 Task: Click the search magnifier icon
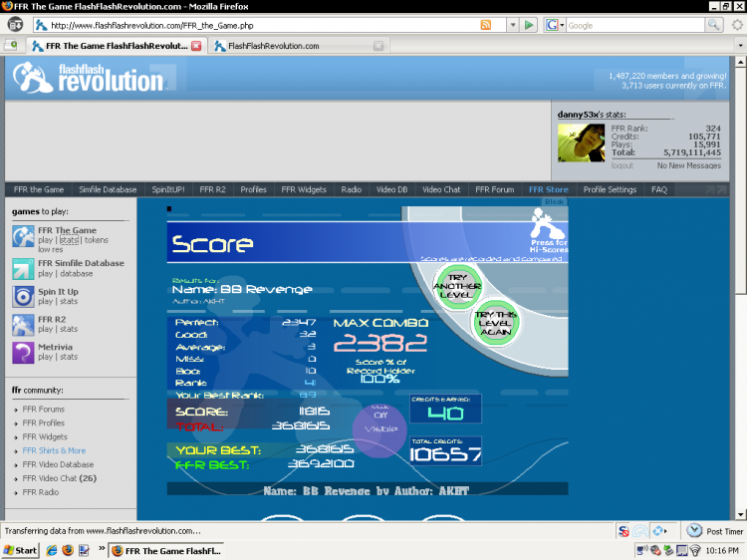(x=713, y=25)
